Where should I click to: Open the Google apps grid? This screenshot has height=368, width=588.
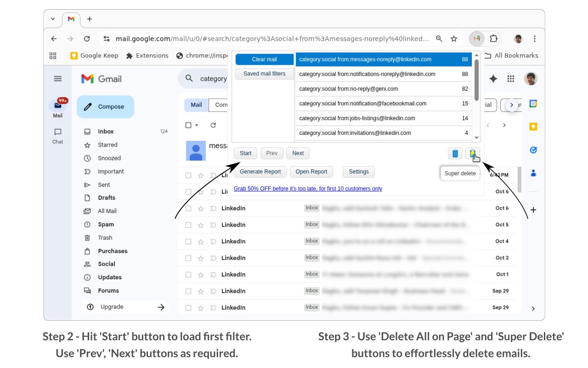click(510, 79)
